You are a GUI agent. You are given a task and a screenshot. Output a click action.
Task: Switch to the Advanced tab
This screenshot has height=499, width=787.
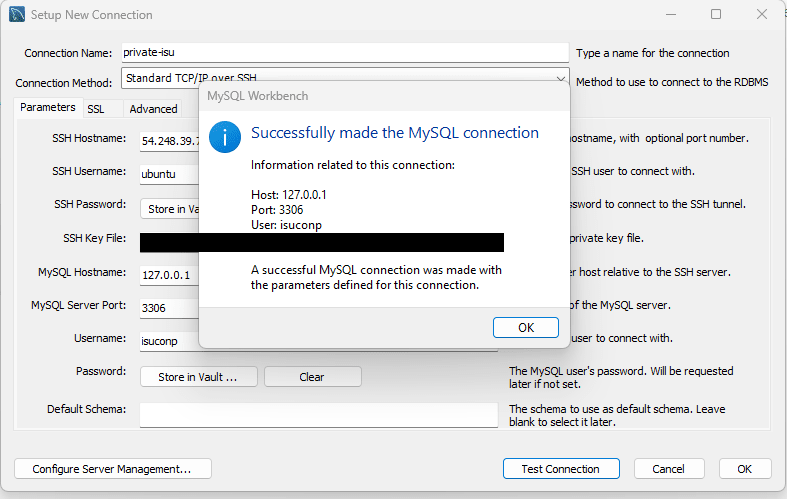coord(153,109)
